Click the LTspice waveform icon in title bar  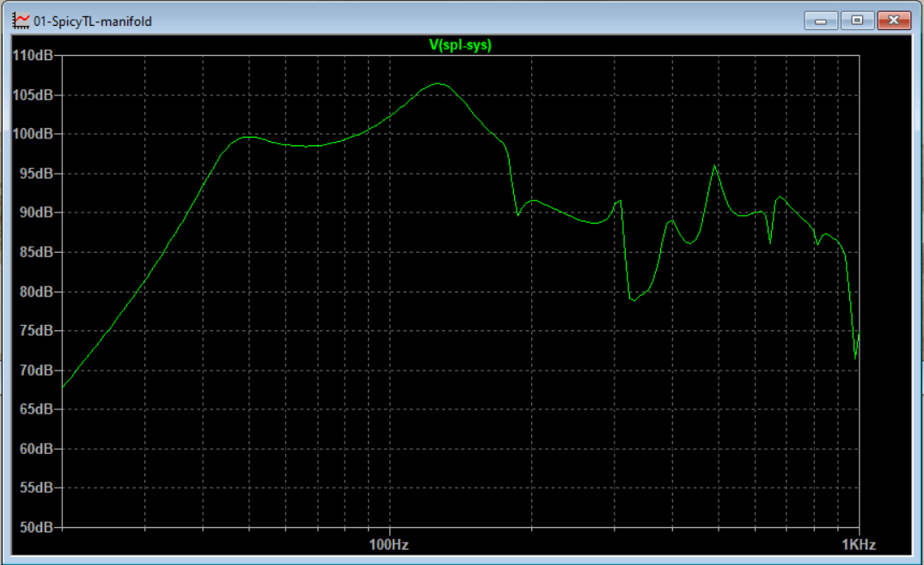point(21,21)
